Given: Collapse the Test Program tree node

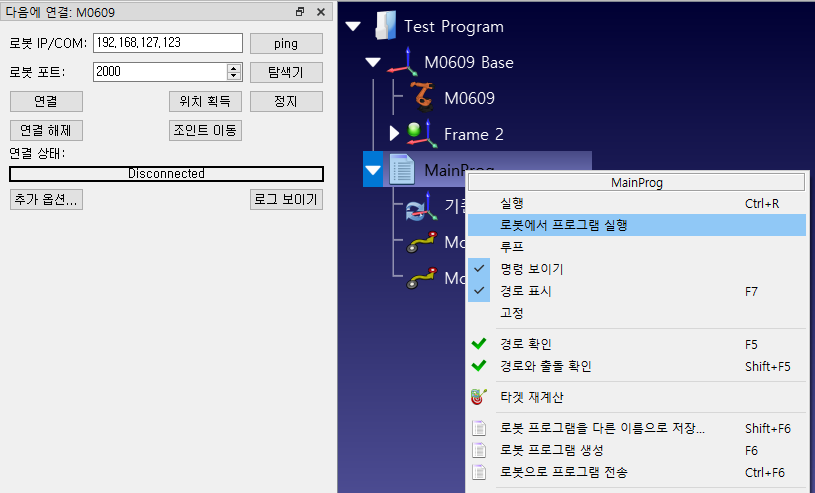Looking at the screenshot, I should coord(353,26).
